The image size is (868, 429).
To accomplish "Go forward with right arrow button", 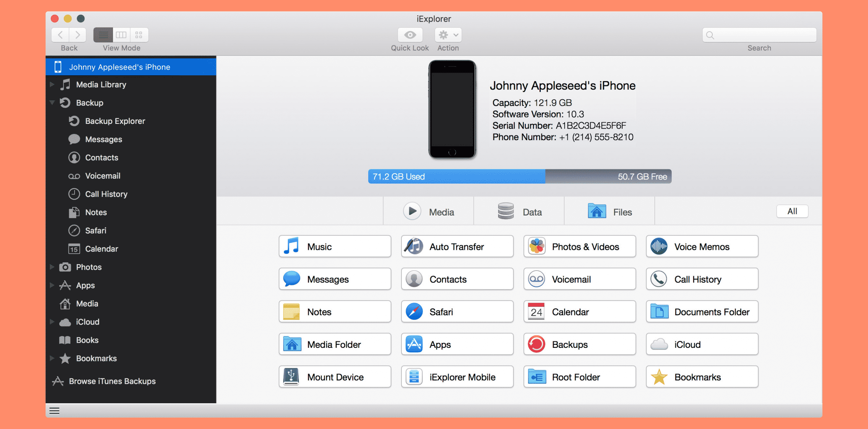I will pos(78,35).
